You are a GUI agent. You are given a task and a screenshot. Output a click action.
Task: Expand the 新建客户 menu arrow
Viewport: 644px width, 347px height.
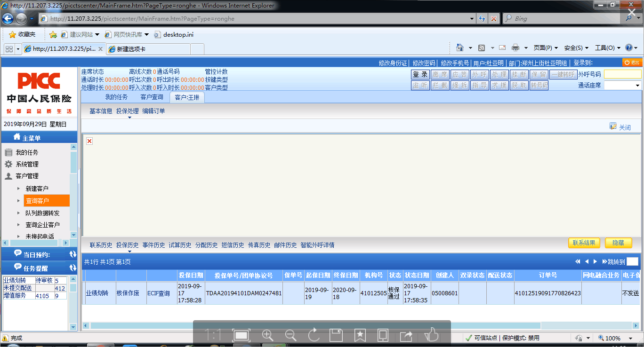coord(19,189)
